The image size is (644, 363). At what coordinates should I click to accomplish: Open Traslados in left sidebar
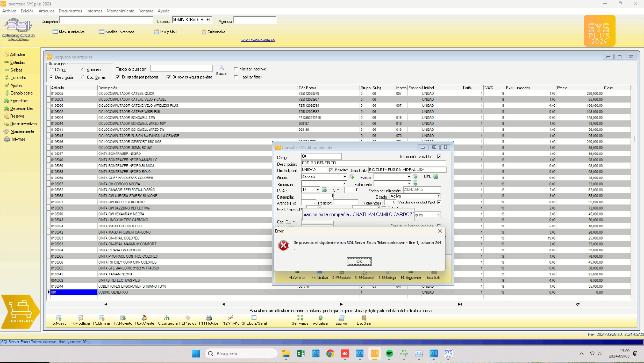(x=18, y=78)
